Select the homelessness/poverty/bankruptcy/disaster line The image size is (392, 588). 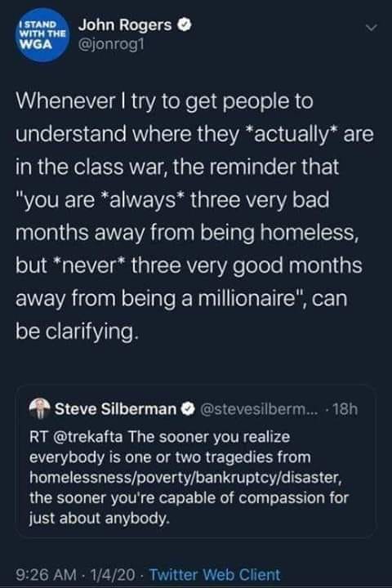(x=185, y=478)
